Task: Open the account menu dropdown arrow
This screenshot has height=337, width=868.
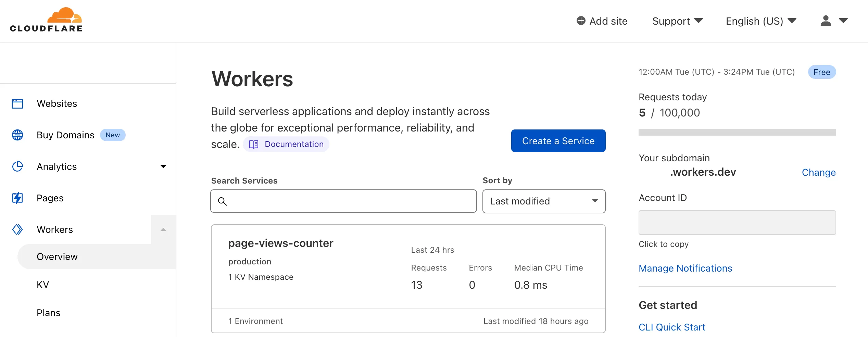Action: tap(843, 21)
